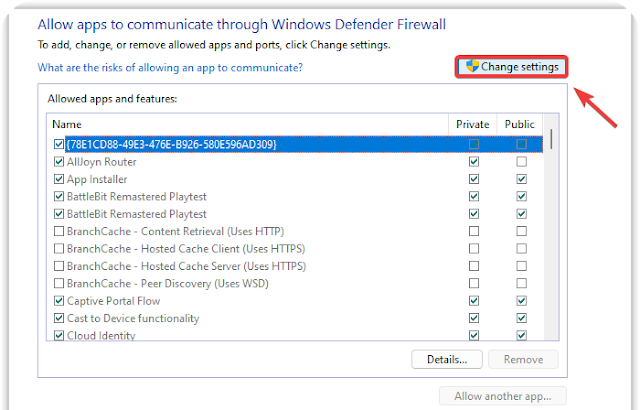Viewport: 640px width, 410px height.
Task: Check BranchCache - Hosted Cache Server enable checkbox
Action: pyautogui.click(x=59, y=266)
